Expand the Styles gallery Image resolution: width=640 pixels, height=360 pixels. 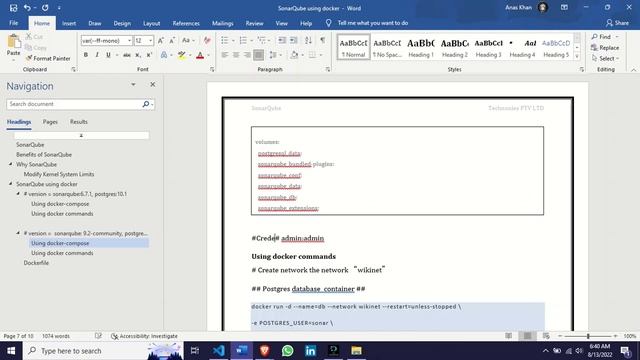pyautogui.click(x=577, y=57)
